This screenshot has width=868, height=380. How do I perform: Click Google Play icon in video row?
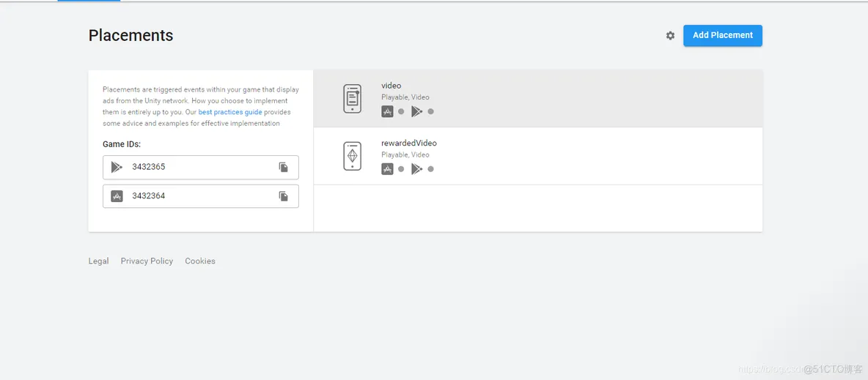click(x=417, y=112)
